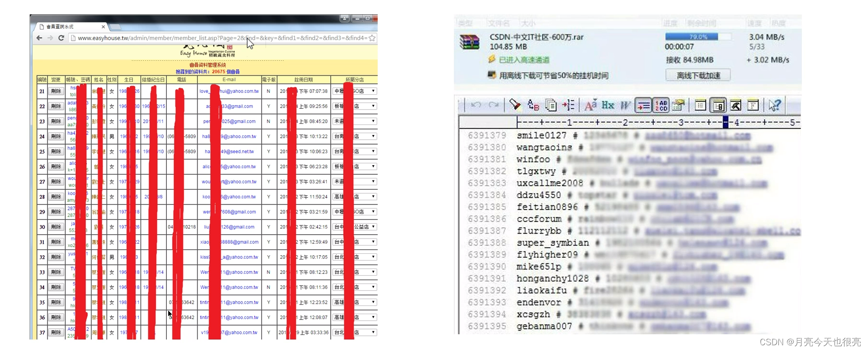Click the E-mail column header
The height and width of the screenshot is (351, 868).
(x=229, y=79)
